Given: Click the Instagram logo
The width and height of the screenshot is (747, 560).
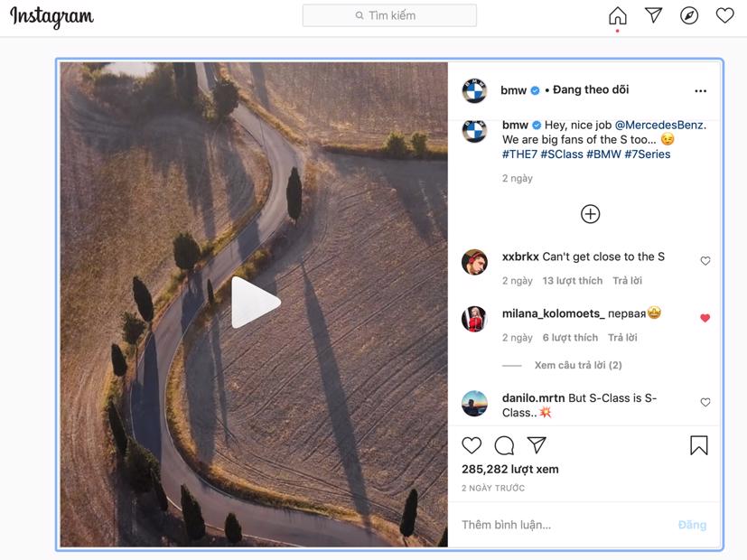Looking at the screenshot, I should [51, 16].
